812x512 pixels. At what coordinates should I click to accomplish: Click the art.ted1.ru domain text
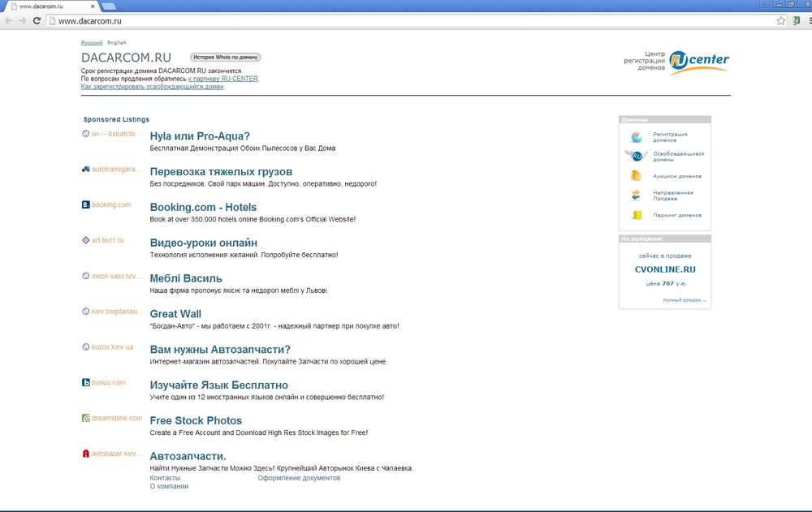click(108, 240)
